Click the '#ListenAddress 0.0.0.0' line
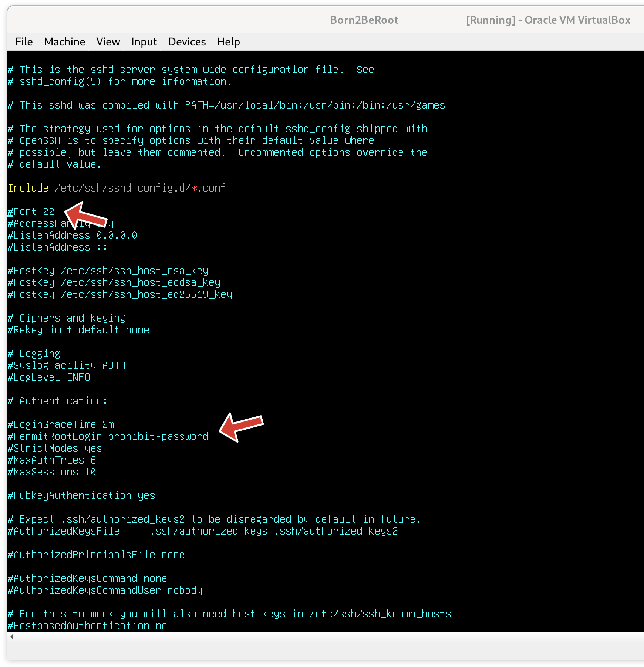The height and width of the screenshot is (667, 644). pos(73,235)
